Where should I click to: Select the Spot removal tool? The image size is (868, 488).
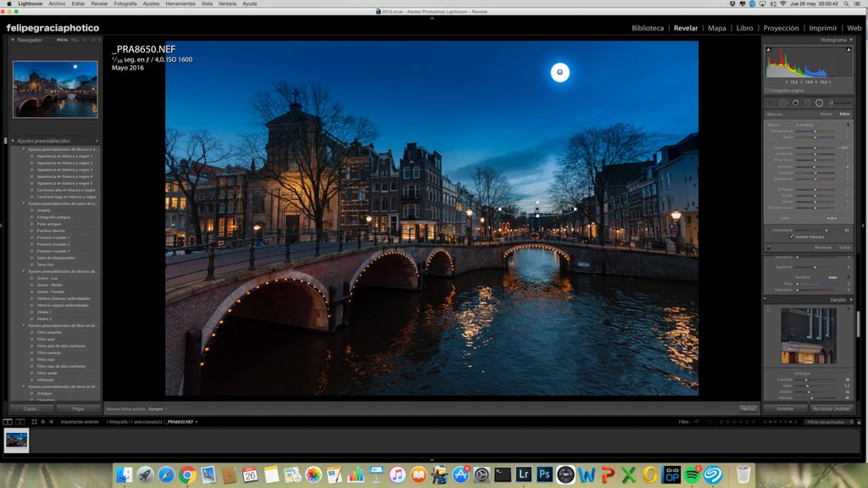pyautogui.click(x=783, y=103)
